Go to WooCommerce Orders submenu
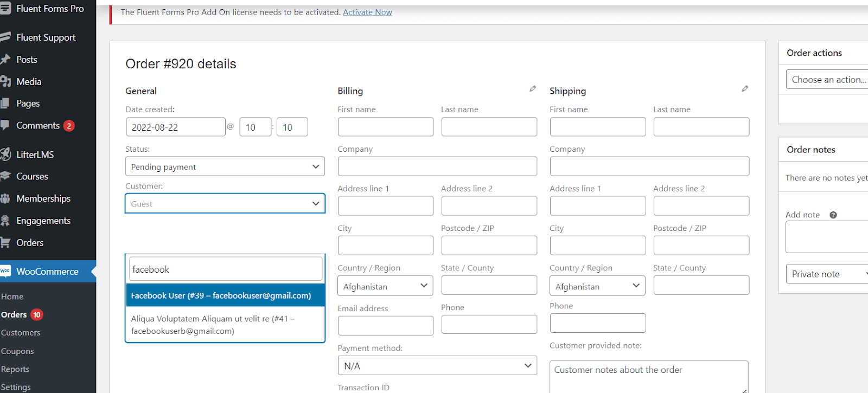This screenshot has height=393, width=868. pos(14,314)
